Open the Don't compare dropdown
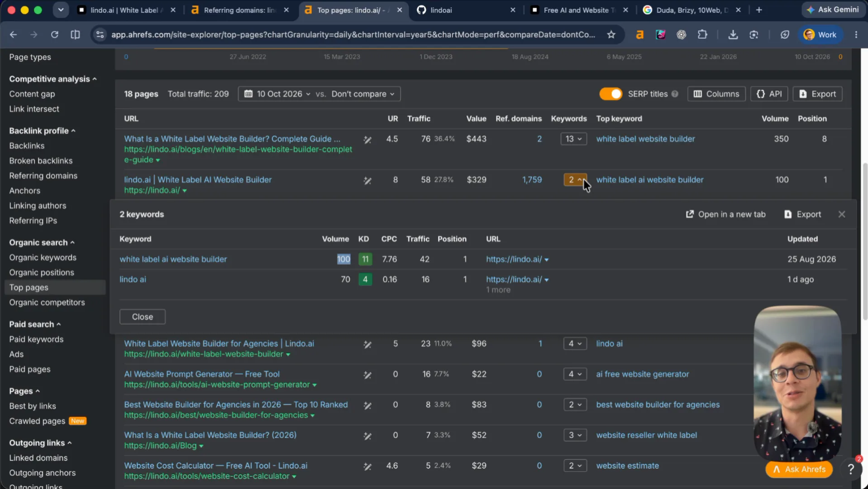Image resolution: width=868 pixels, height=489 pixels. (362, 94)
